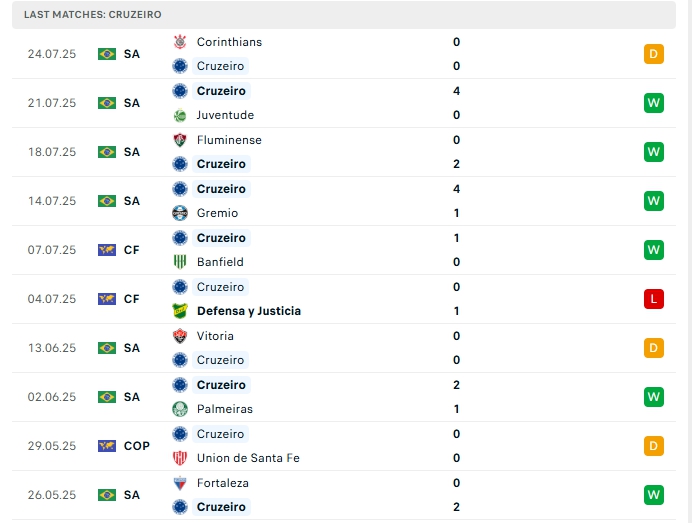Click the Banfield green striped crest
Viewport: 692px width, 523px height.
180,262
